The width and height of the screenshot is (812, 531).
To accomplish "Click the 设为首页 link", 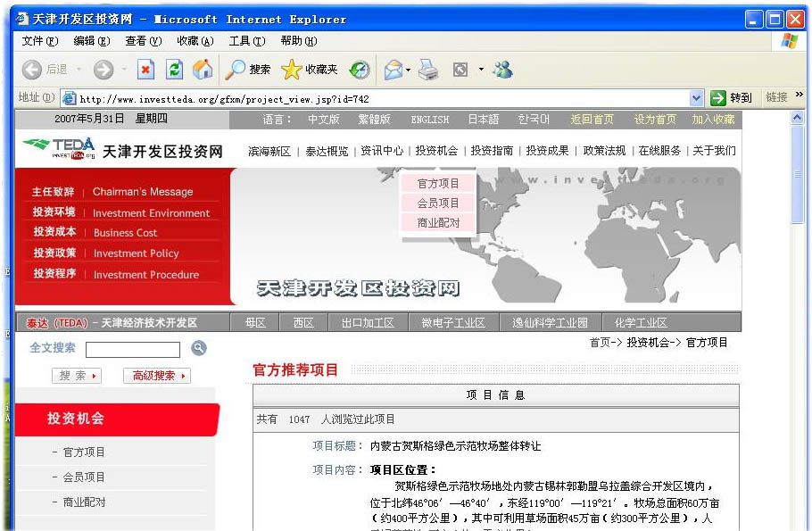I will [655, 120].
